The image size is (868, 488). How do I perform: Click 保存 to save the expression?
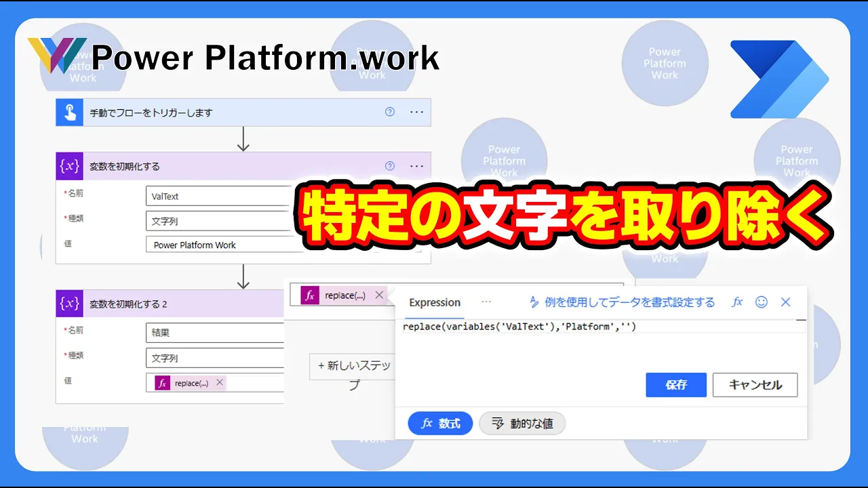[676, 384]
